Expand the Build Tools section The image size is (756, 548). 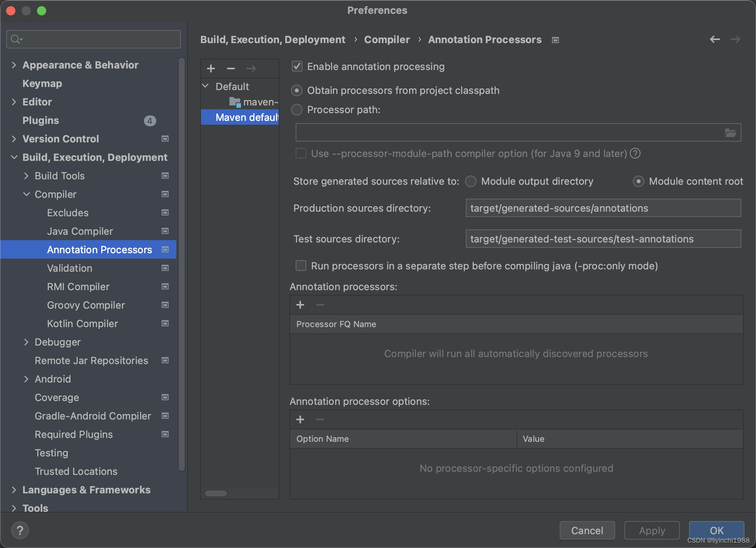coord(26,175)
